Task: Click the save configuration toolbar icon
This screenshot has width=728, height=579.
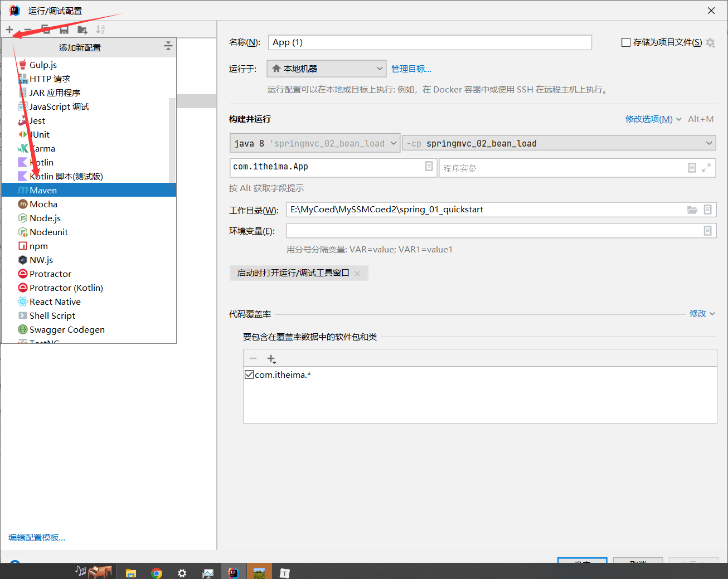Action: tap(64, 30)
